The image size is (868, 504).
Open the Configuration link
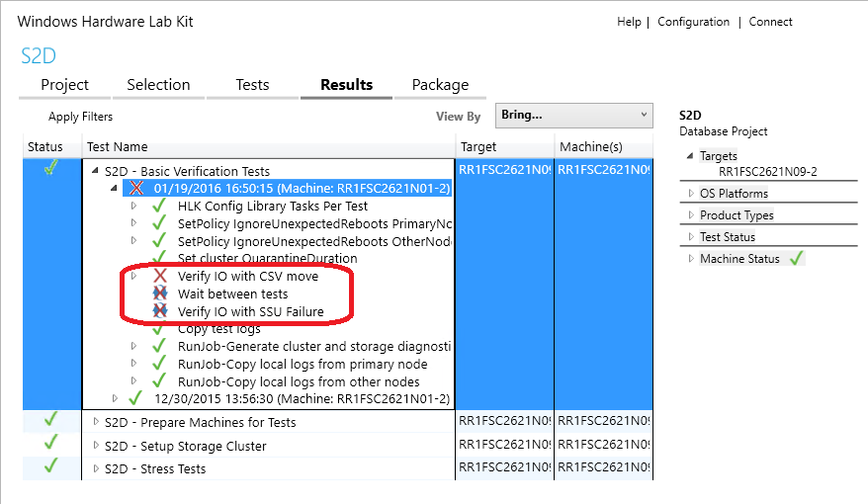[693, 22]
